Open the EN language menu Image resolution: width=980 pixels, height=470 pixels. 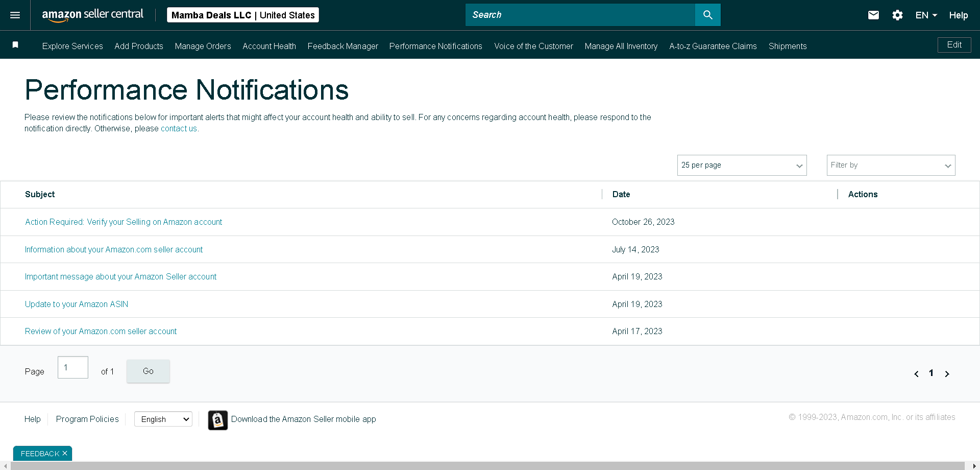[926, 15]
